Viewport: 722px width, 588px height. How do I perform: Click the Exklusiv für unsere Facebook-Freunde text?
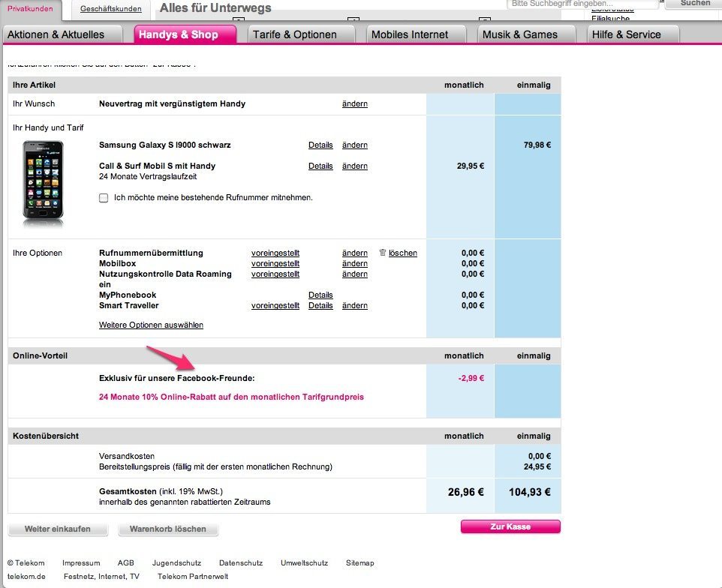(x=177, y=378)
